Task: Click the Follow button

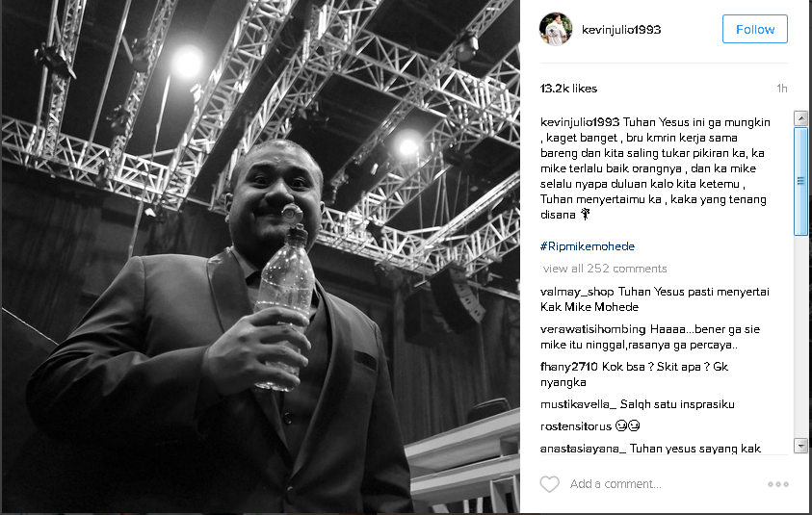Action: pos(755,29)
